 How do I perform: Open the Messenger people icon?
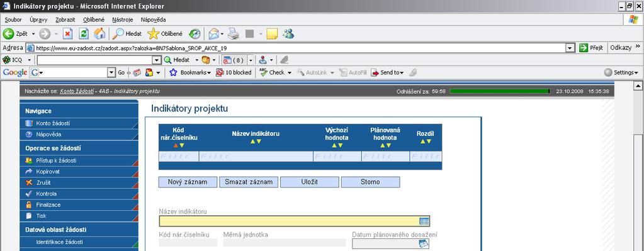(x=288, y=33)
